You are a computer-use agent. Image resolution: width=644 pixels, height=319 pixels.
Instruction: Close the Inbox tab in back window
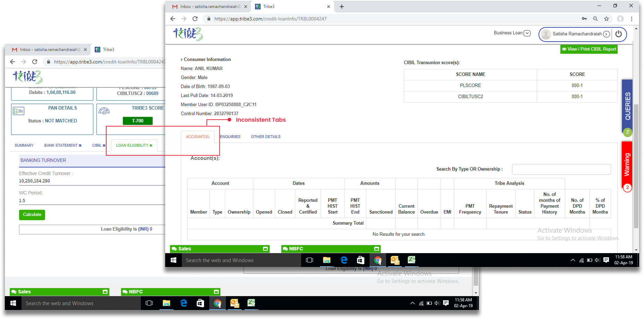point(85,50)
